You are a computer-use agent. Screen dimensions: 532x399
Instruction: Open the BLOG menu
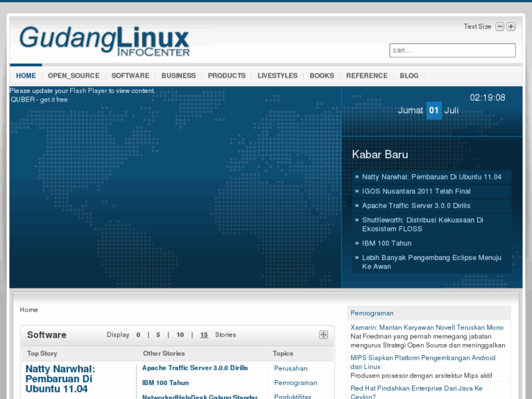point(409,75)
